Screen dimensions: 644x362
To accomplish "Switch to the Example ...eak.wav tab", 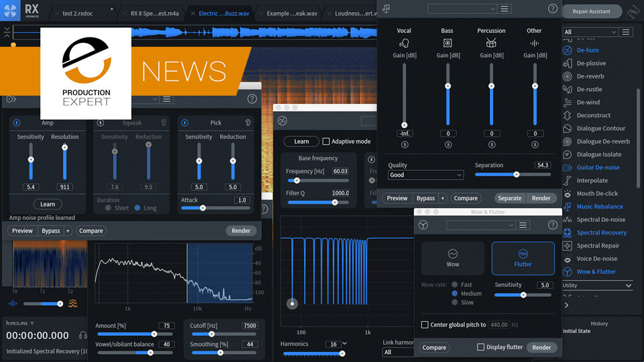I will click(x=292, y=13).
